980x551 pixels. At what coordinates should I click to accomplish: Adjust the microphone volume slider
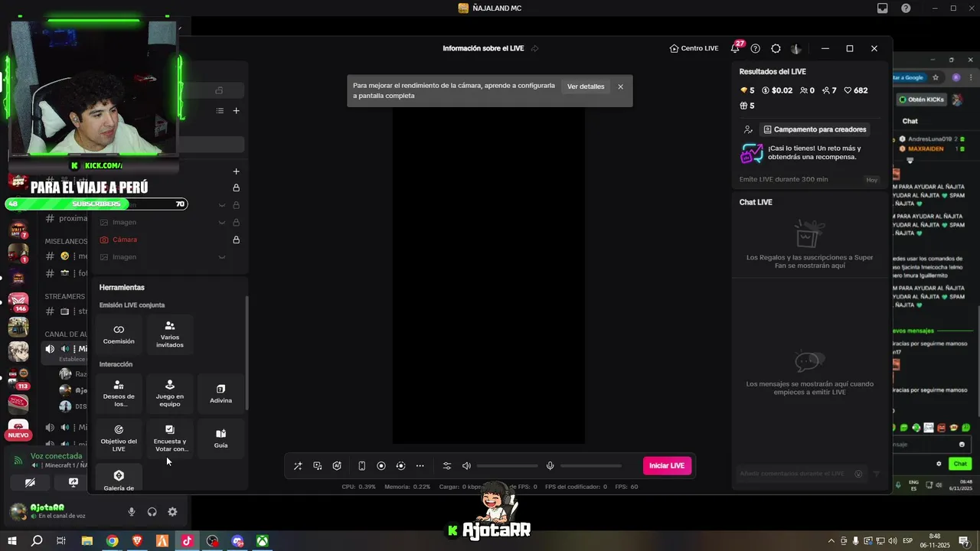590,465
